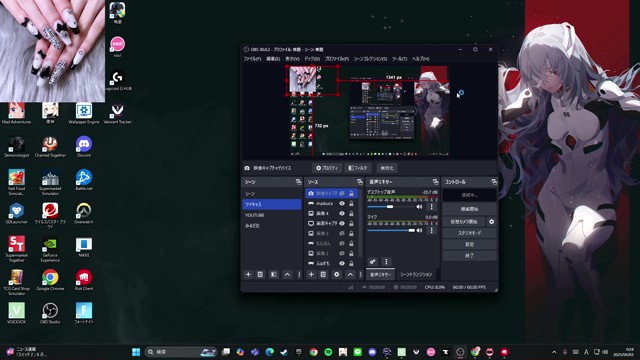Undock the Sources panel via float icon

coord(360,182)
